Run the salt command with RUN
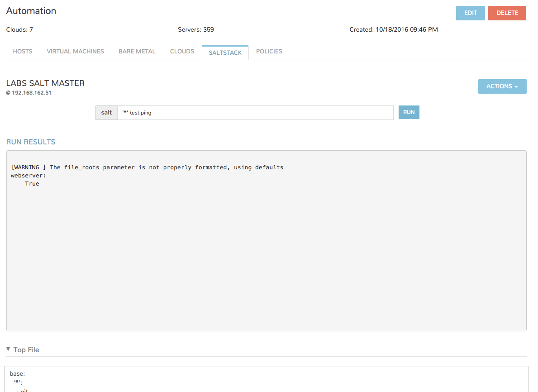 tap(409, 112)
